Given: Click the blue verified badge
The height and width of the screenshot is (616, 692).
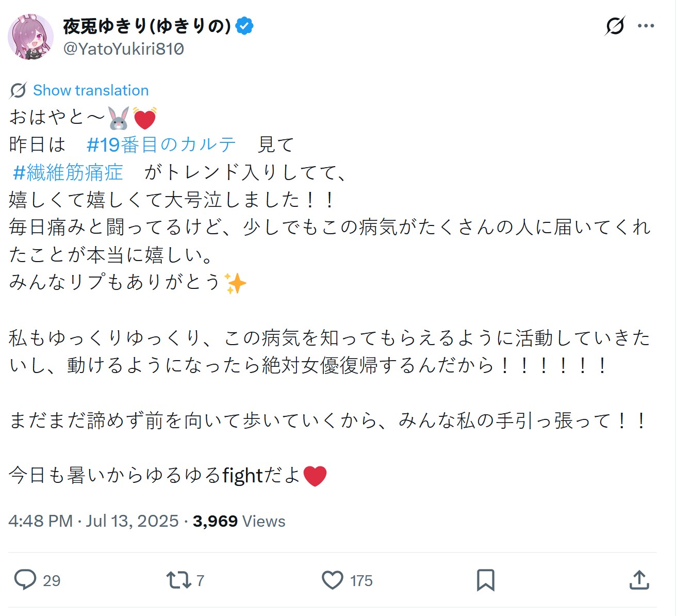Looking at the screenshot, I should point(244,26).
